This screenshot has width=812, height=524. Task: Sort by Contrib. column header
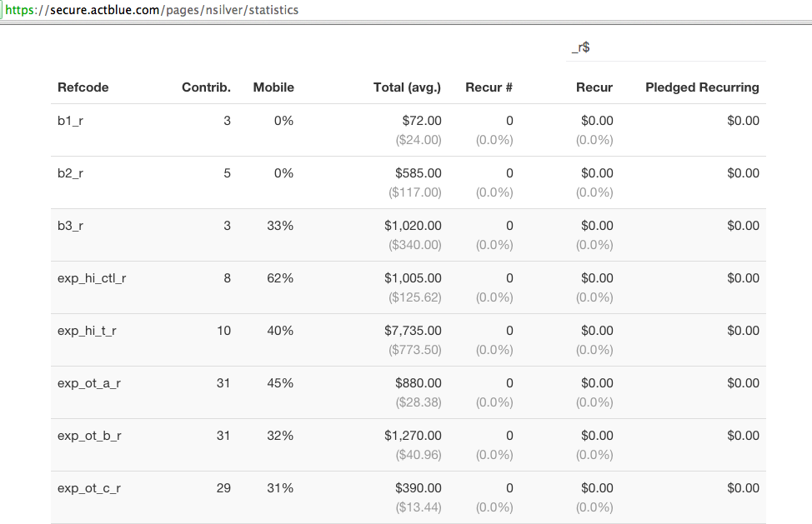coord(206,87)
